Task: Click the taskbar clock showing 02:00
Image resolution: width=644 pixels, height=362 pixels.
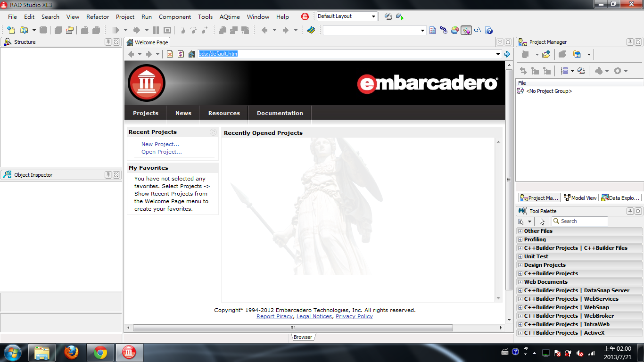Action: [618, 353]
